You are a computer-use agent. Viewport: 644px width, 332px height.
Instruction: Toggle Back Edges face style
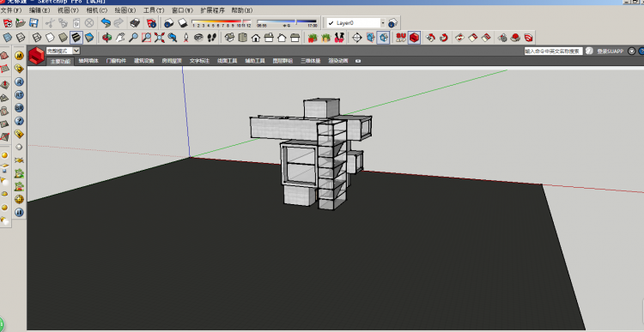point(21,38)
